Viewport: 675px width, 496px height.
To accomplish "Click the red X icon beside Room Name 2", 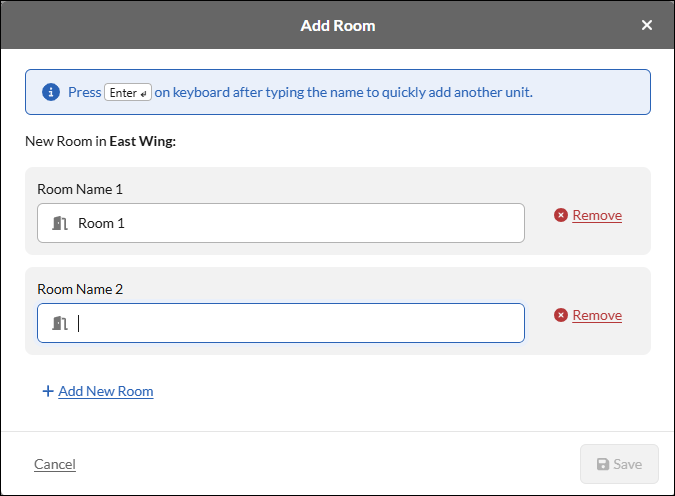I will (560, 315).
